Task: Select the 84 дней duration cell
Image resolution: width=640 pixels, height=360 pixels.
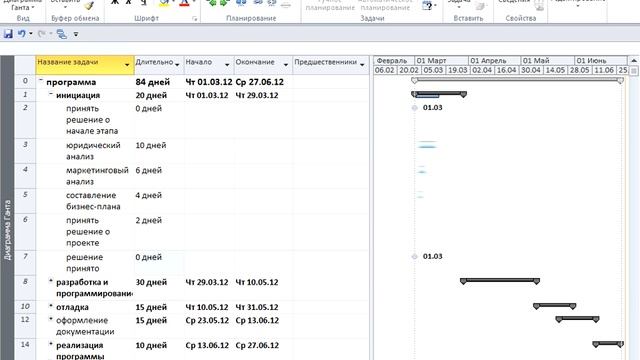Action: coord(159,82)
